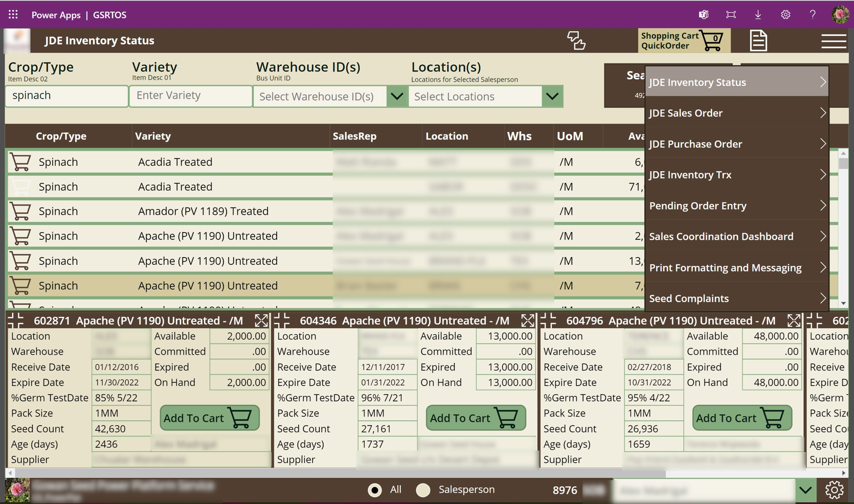
Task: Click the chat bubbles icon in app bar
Action: (x=576, y=40)
